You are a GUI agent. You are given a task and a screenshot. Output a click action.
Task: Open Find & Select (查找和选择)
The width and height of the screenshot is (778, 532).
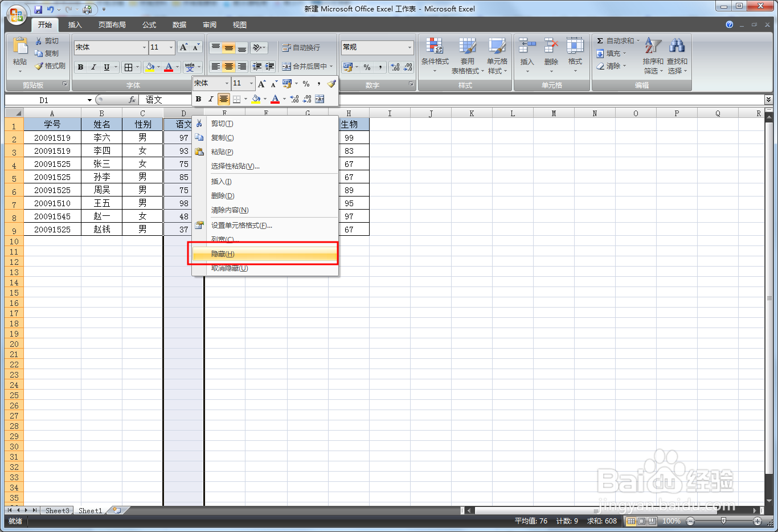tap(677, 56)
